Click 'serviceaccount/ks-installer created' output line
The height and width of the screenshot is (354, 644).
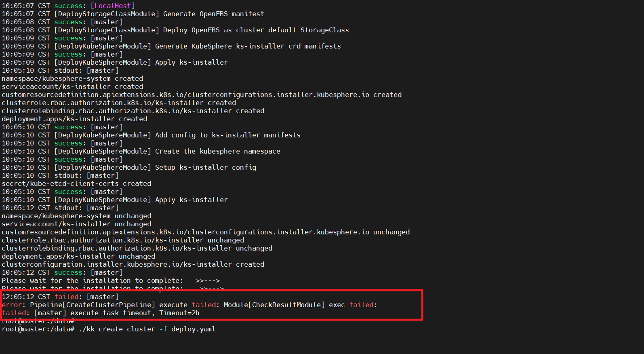click(x=72, y=86)
